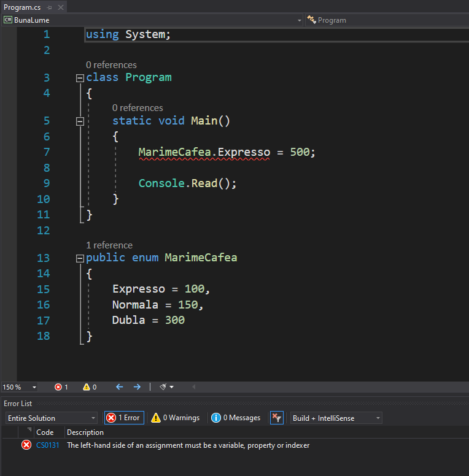The image size is (469, 476).
Task: Toggle the 0 Messages filter
Action: pos(236,418)
